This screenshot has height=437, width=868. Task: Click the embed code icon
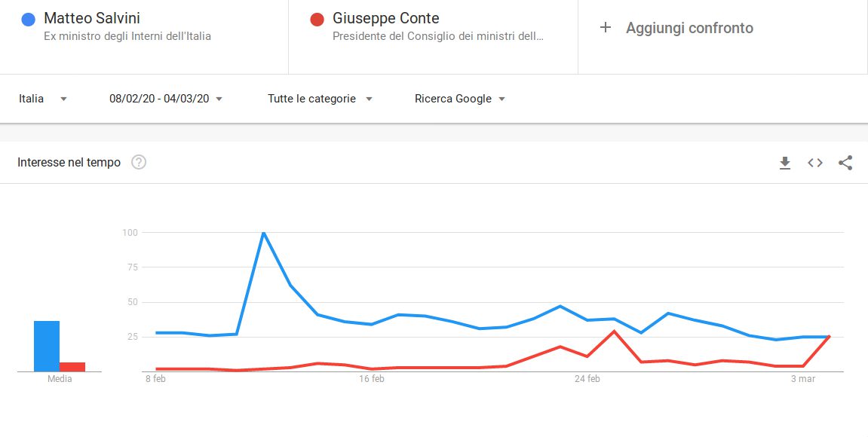(x=815, y=163)
